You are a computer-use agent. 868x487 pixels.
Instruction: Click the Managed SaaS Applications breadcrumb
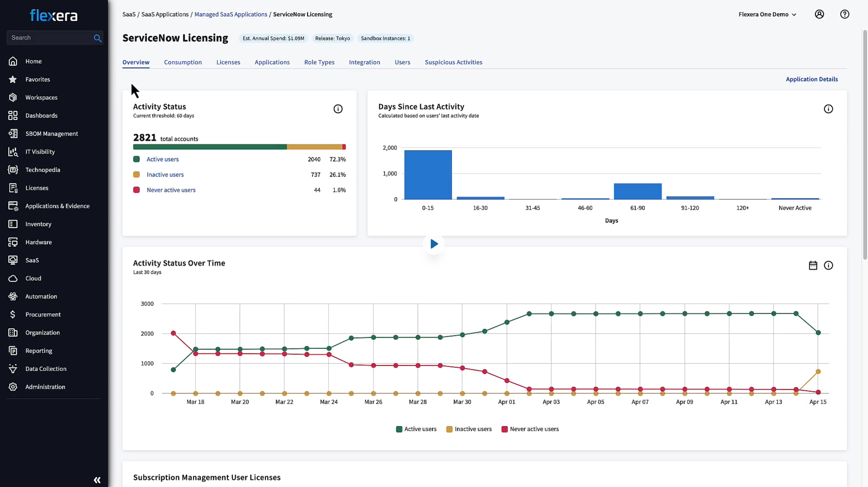[x=231, y=14]
